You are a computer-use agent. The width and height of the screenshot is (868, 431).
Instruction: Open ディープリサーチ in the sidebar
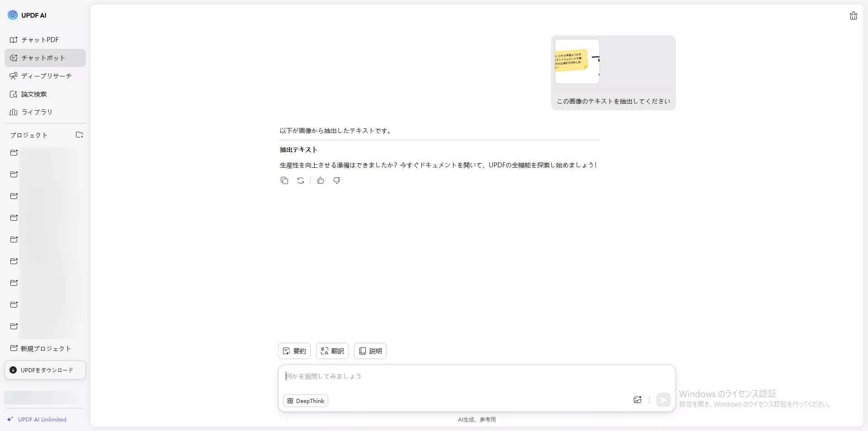45,76
